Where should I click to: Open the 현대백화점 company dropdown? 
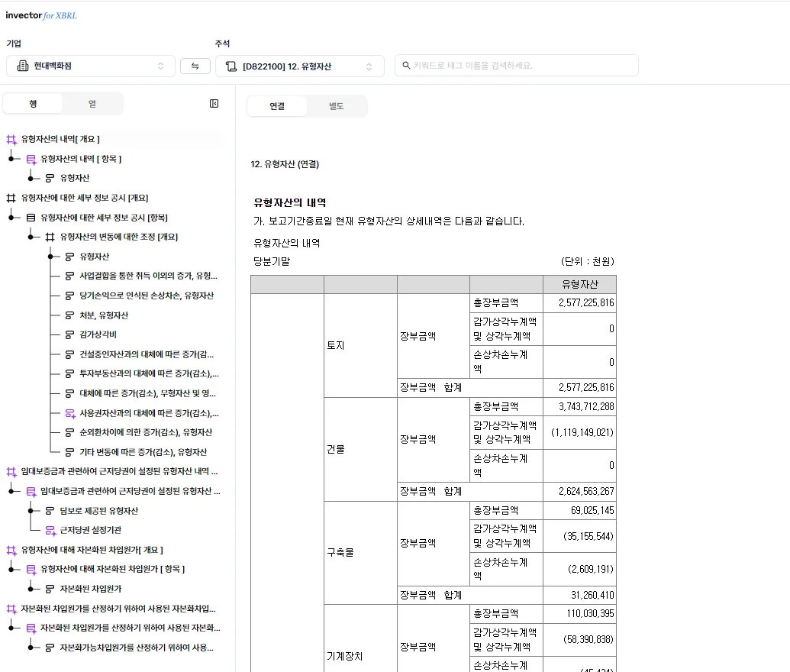pos(91,66)
